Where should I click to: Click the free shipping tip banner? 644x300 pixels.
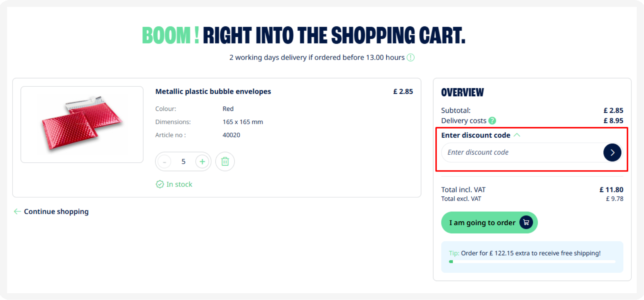(532, 257)
